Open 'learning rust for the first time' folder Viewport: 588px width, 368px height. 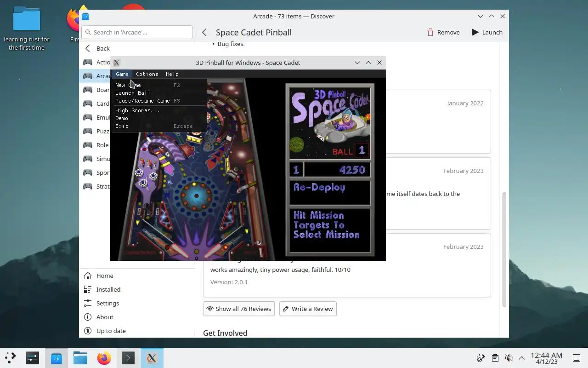[x=27, y=29]
